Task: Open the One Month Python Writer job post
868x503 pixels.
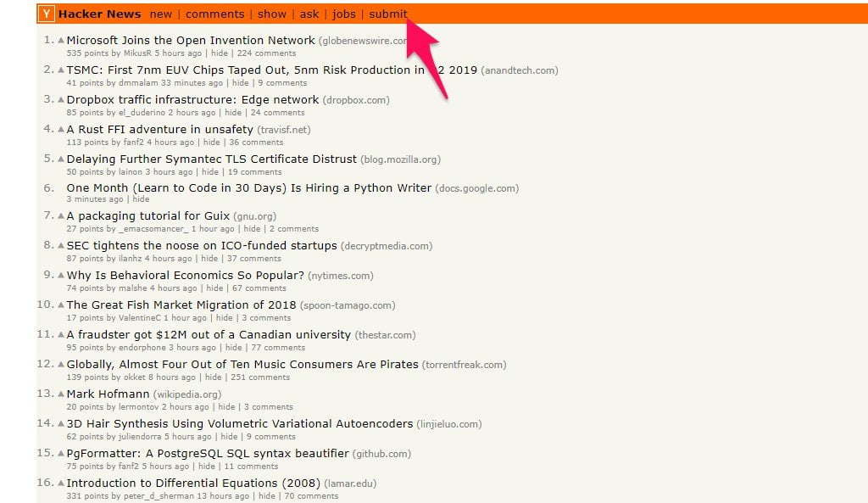Action: click(248, 187)
